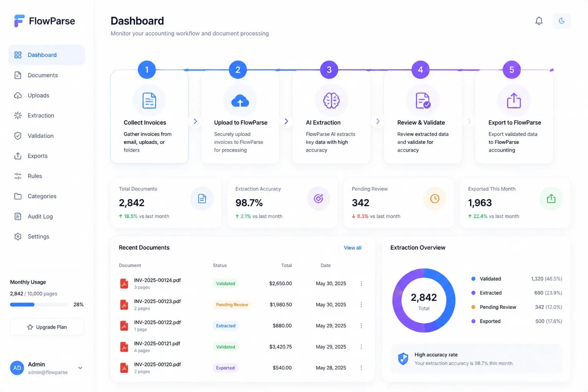588x392 pixels.
Task: Click the Collect Invoices document icon
Action: click(149, 101)
